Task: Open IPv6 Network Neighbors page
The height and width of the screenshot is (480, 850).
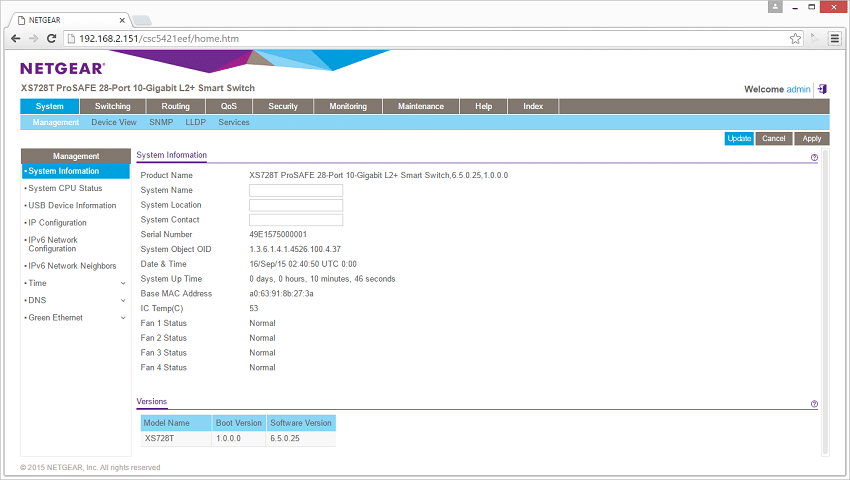Action: [72, 266]
